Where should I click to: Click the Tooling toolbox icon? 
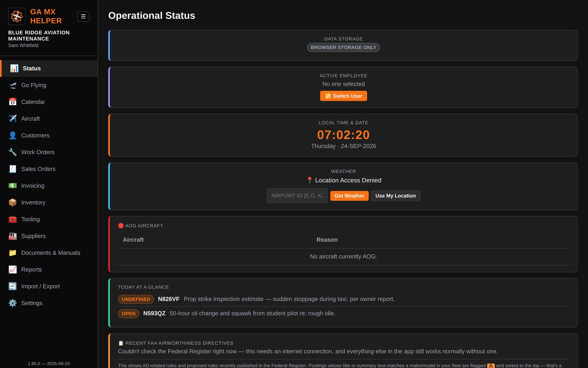(12, 219)
